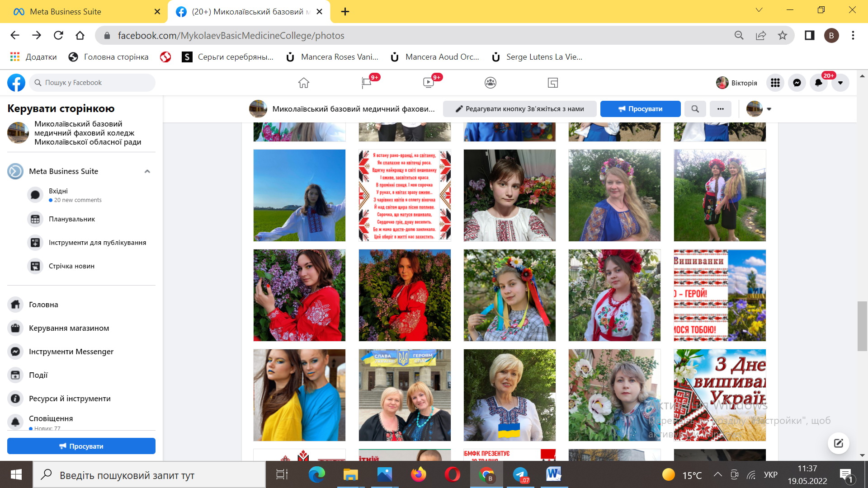This screenshot has width=868, height=488.
Task: Click the new message compose icon
Action: [x=839, y=443]
